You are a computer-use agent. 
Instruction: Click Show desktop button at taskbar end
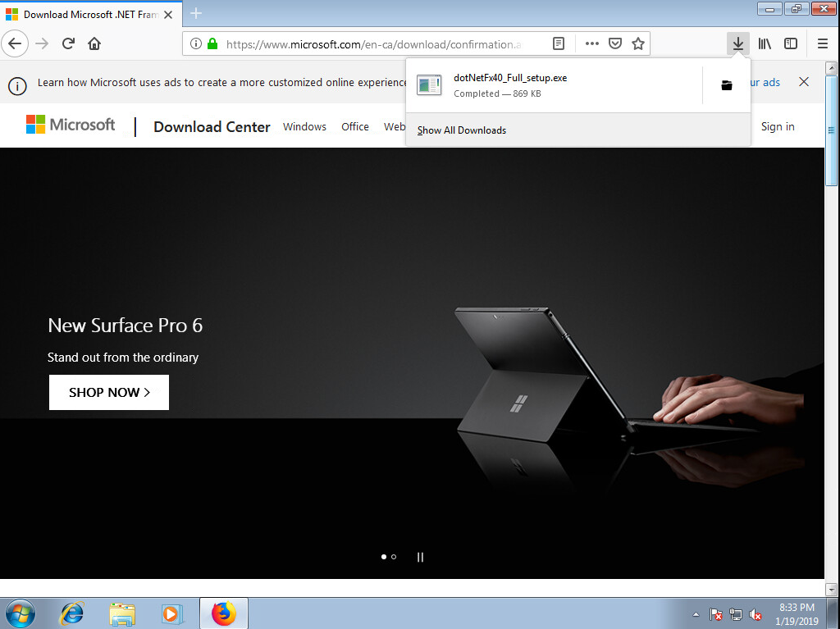pos(833,613)
